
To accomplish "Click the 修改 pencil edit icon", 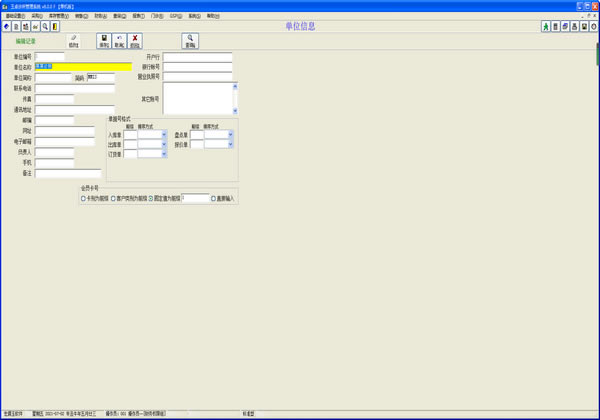I will coord(73,40).
